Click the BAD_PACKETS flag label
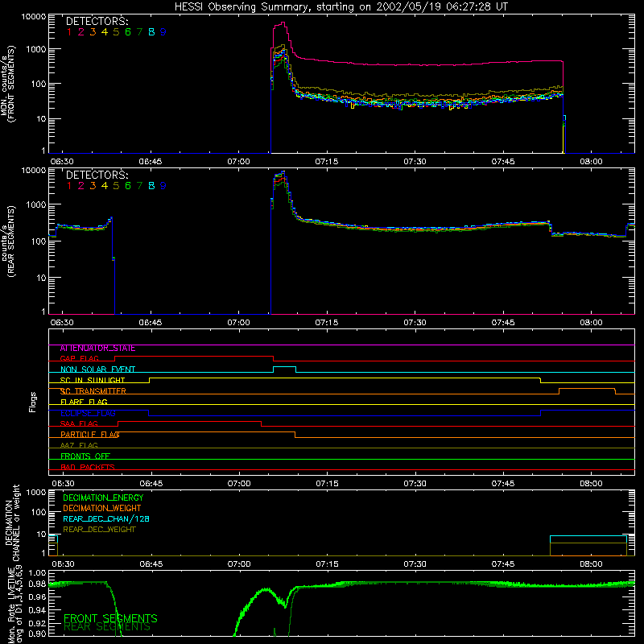 [88, 467]
